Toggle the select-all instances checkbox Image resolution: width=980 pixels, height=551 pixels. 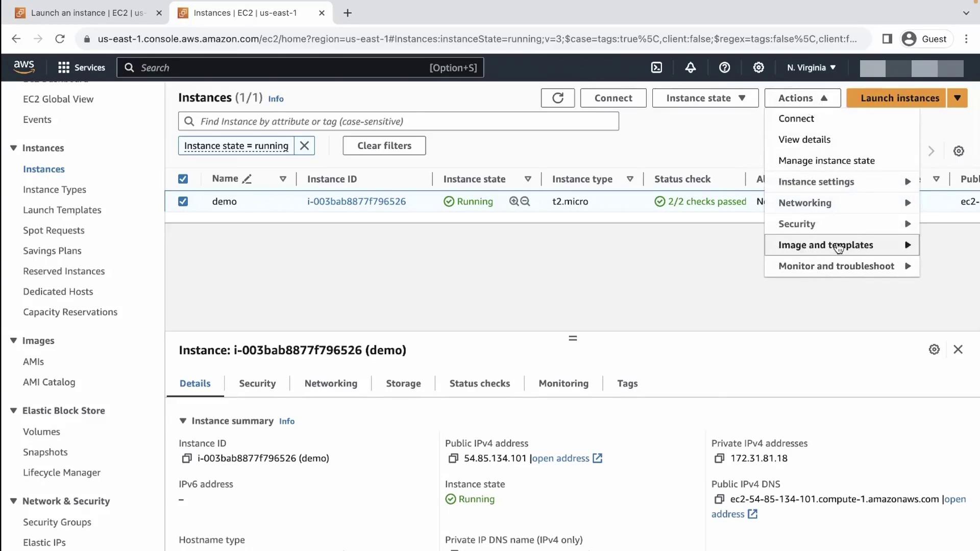(x=183, y=179)
